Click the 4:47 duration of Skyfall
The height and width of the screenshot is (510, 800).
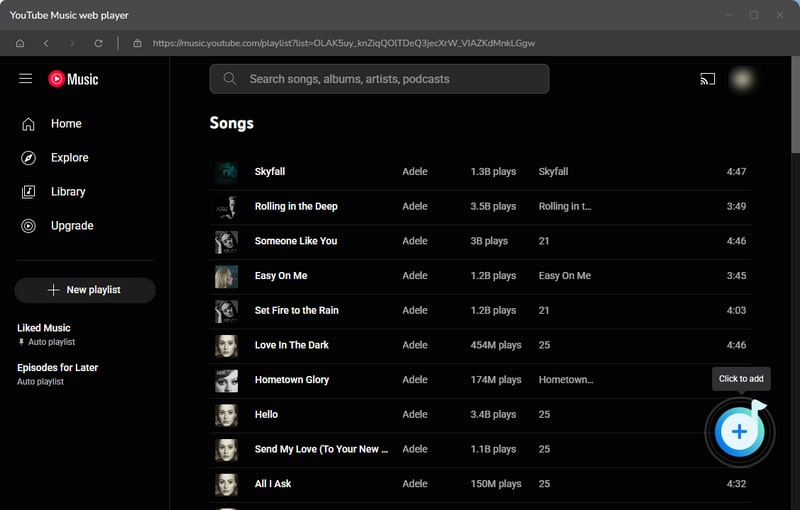point(736,172)
